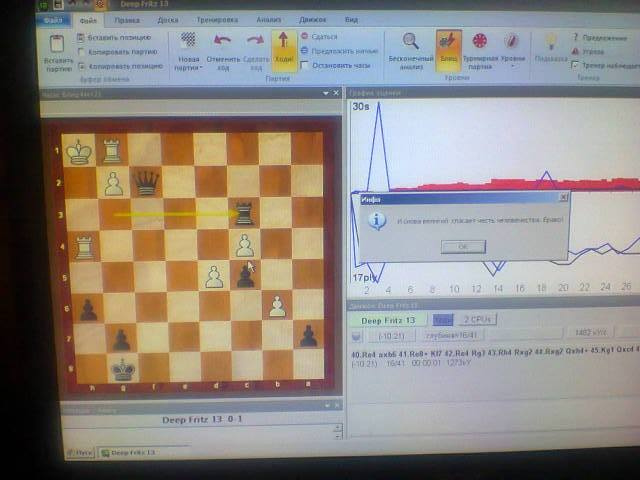Toggle the Копировать партию checkbox

[x=81, y=51]
